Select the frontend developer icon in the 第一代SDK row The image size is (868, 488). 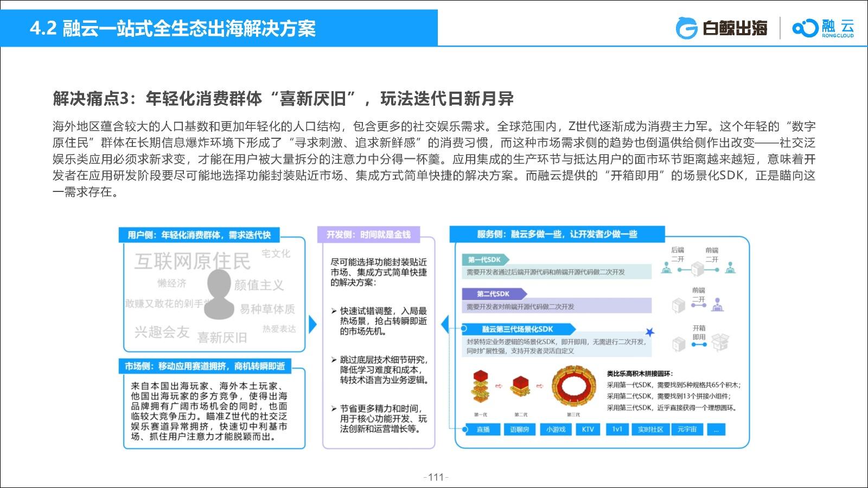(x=730, y=267)
